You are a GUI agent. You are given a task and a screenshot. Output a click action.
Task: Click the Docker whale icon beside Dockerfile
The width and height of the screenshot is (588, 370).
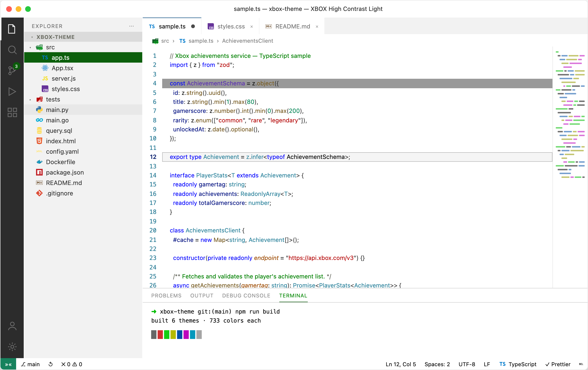pos(39,162)
